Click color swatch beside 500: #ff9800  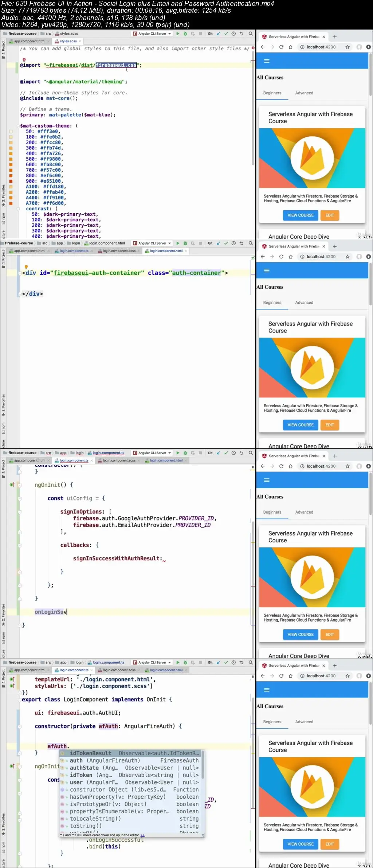click(11, 159)
